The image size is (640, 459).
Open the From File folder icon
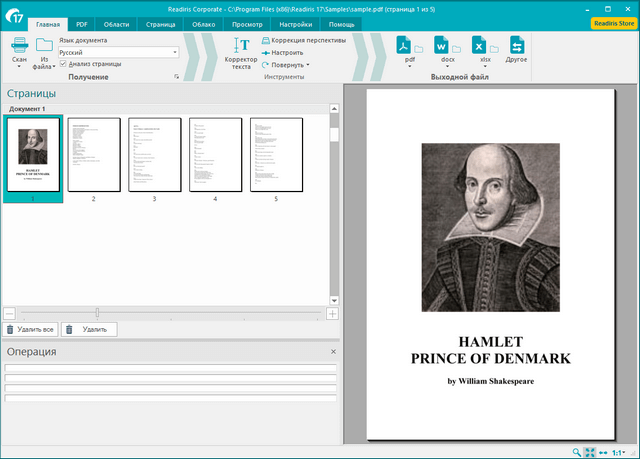pyautogui.click(x=44, y=44)
